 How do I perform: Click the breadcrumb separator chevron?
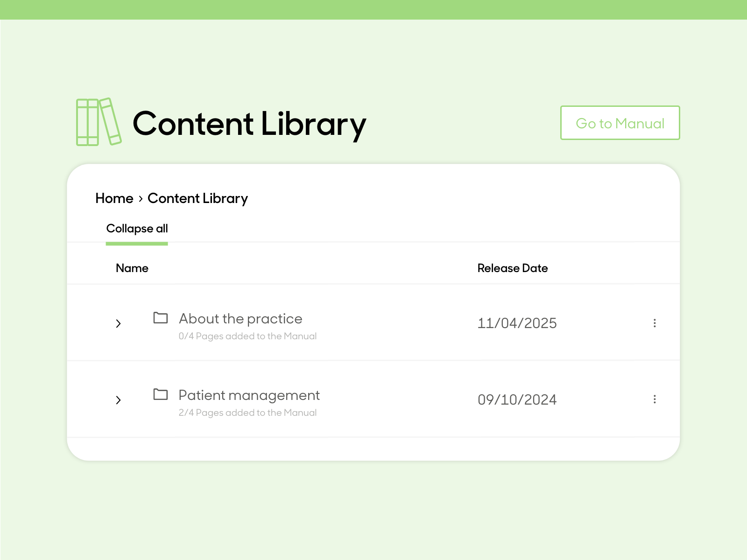[141, 199]
